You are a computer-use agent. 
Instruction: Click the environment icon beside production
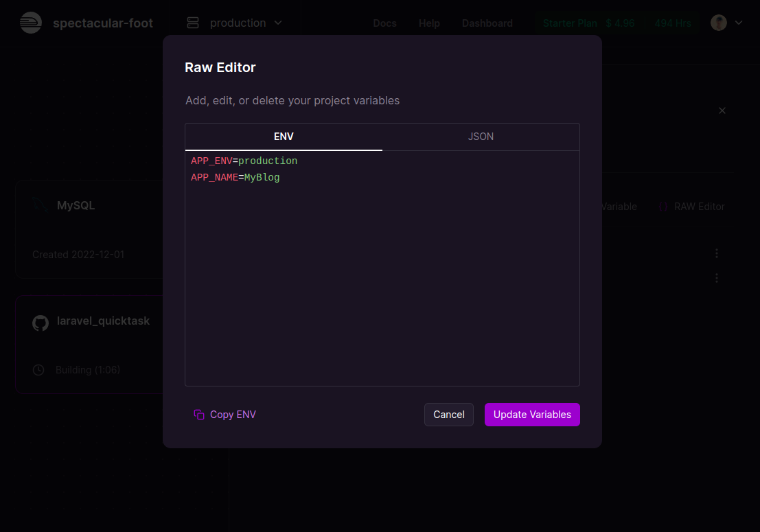coord(192,23)
